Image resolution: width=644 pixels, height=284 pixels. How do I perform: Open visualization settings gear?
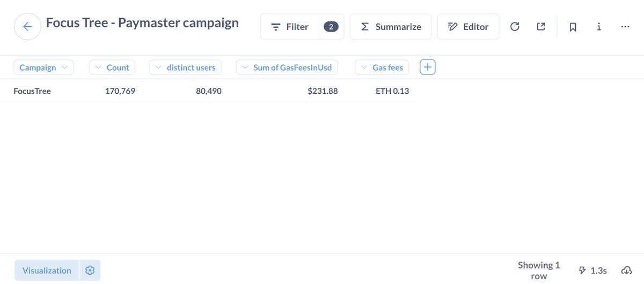coord(90,271)
